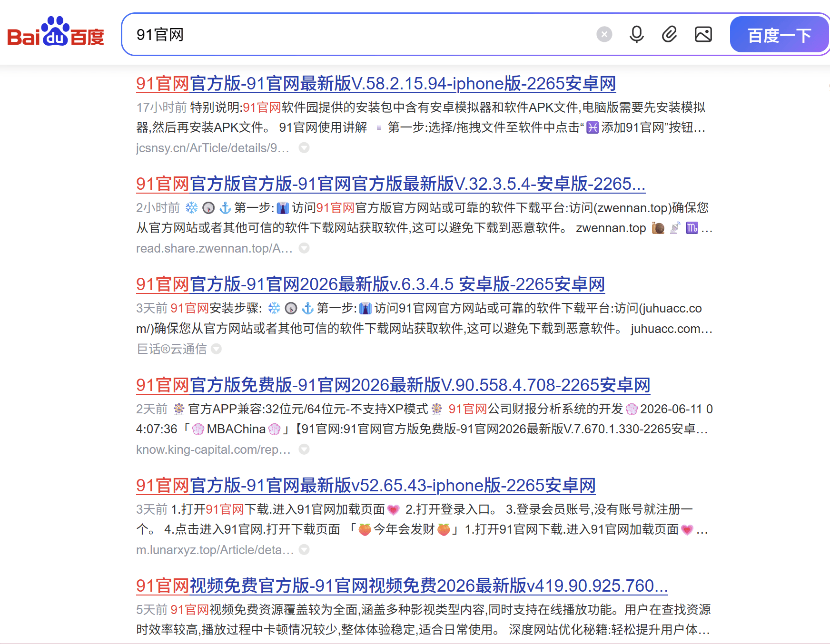The image size is (830, 644).
Task: Click source label 巨话®云通信
Action: pyautogui.click(x=172, y=349)
